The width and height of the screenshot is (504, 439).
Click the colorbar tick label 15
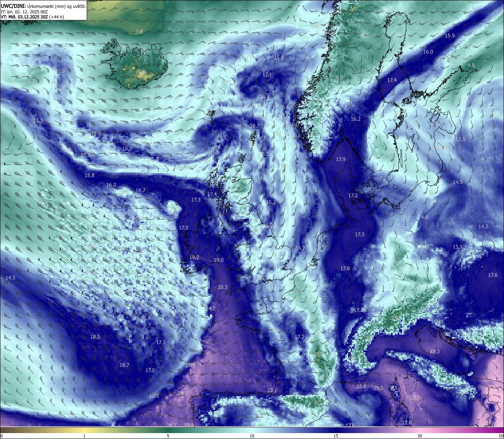coord(336,435)
